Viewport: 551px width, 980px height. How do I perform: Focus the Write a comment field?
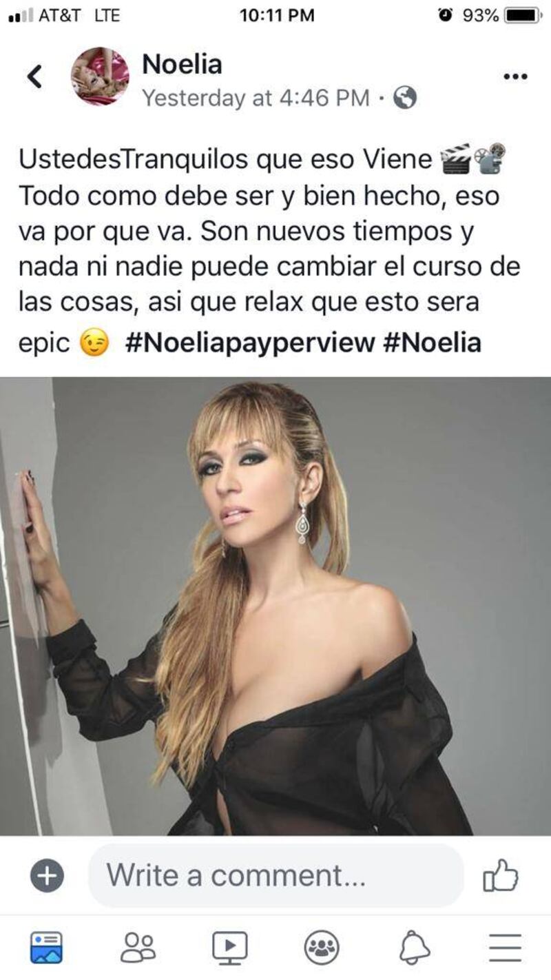tap(276, 876)
